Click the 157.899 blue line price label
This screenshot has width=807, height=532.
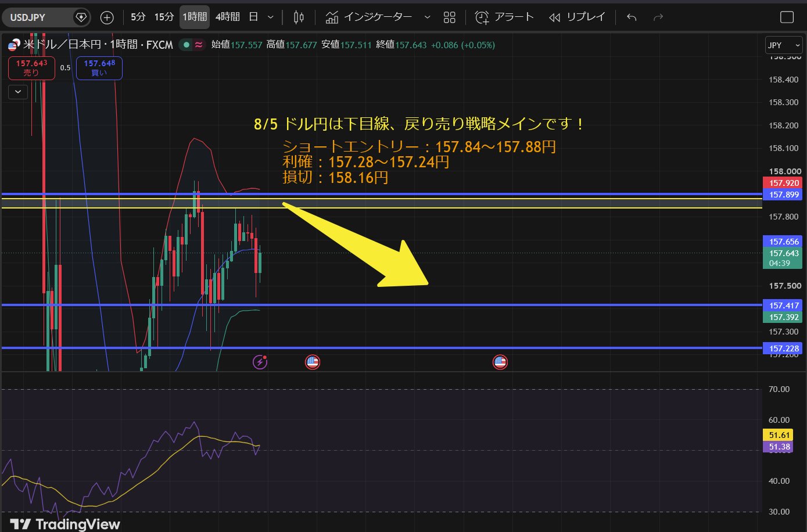(784, 195)
